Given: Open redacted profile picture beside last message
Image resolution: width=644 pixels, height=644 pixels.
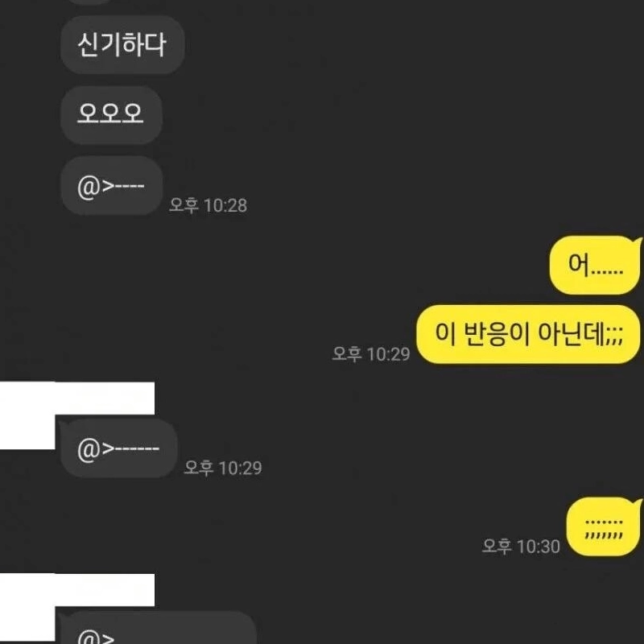Looking at the screenshot, I should pos(27,608).
